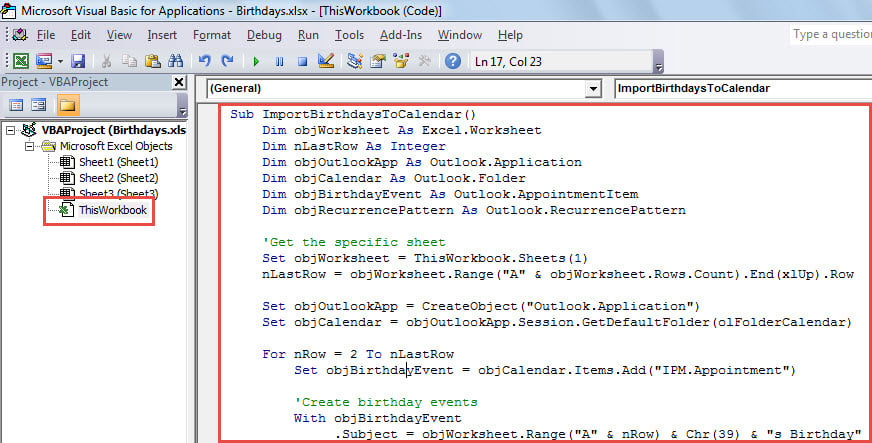Screen dimensions: 872x443
Task: Run the macro with the green Play icon
Action: pyautogui.click(x=256, y=61)
